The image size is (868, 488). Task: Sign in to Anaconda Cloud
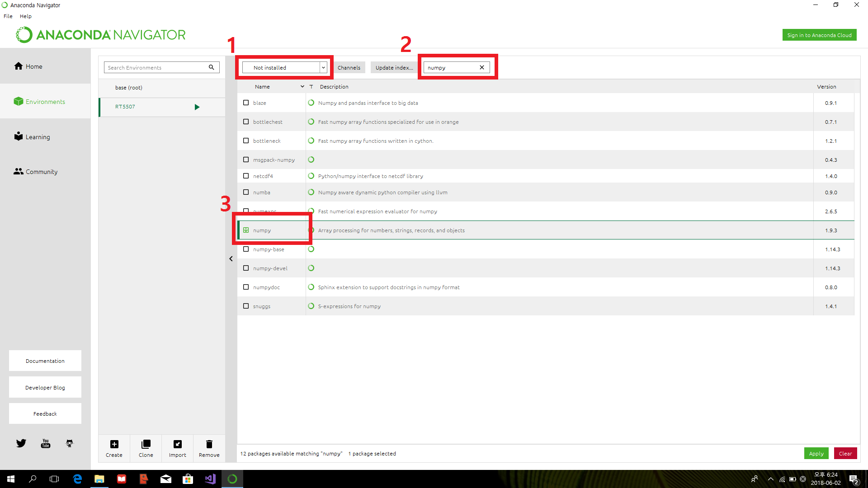click(819, 35)
